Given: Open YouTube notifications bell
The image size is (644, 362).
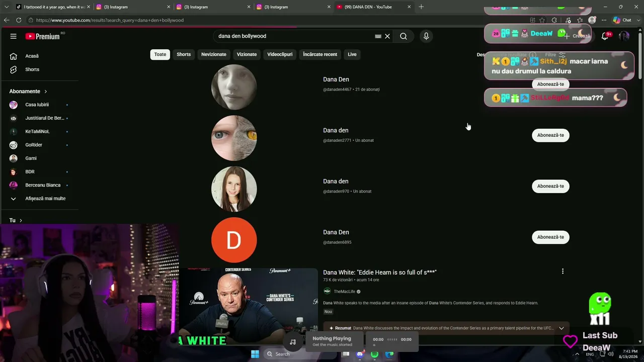Looking at the screenshot, I should (x=605, y=36).
